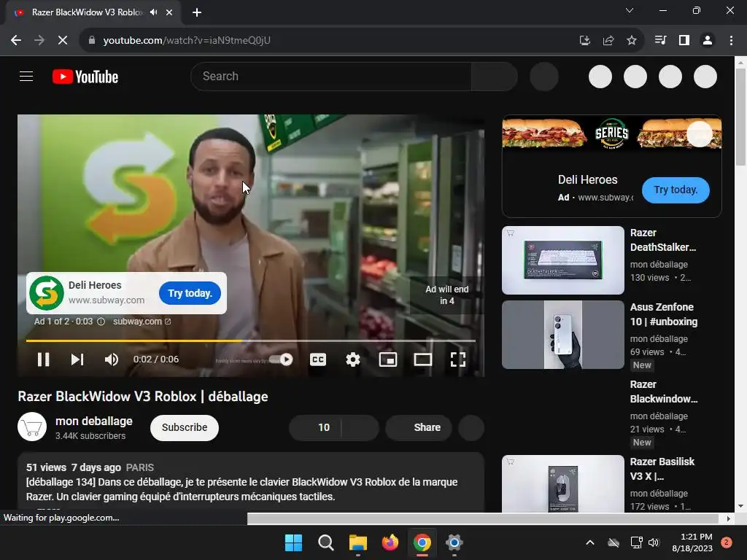747x560 pixels.
Task: Mute the player volume icon
Action: (111, 359)
